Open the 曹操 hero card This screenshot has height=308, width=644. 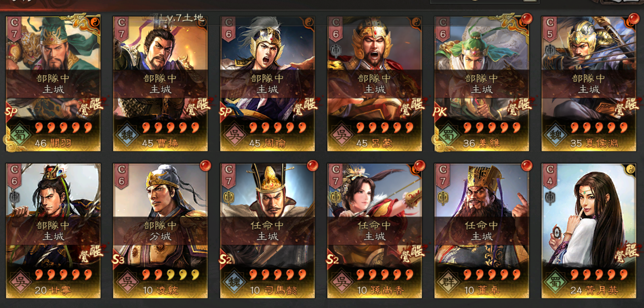pos(160,84)
